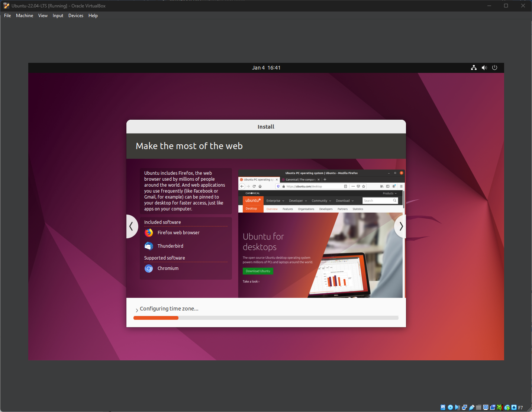Click the Chromium browser icon
The width and height of the screenshot is (532, 412).
tap(149, 268)
